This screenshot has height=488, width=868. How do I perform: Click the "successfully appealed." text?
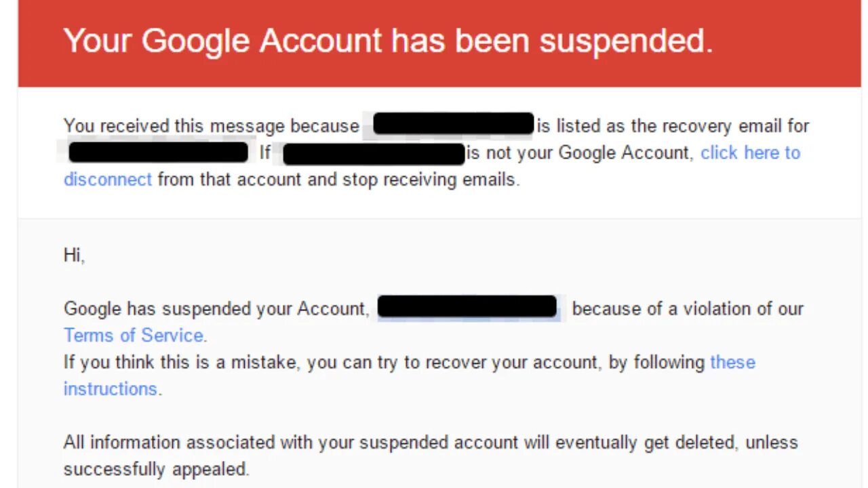coord(156,469)
